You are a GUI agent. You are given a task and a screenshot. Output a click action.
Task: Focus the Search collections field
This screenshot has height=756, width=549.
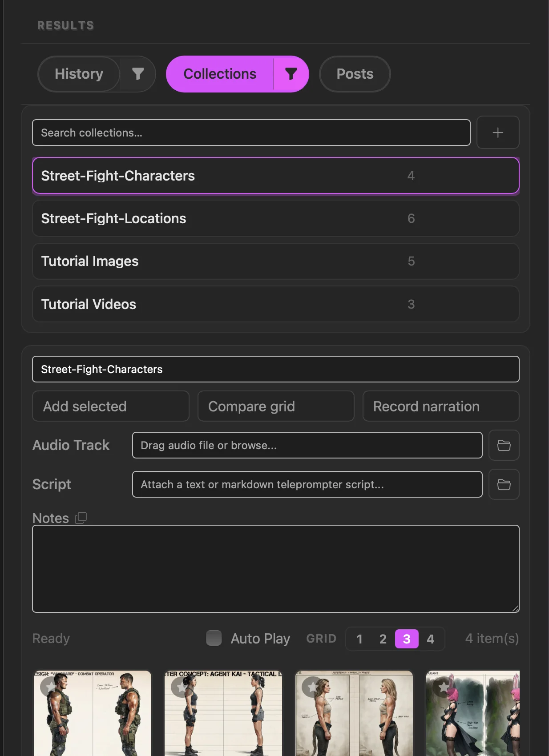coord(251,133)
